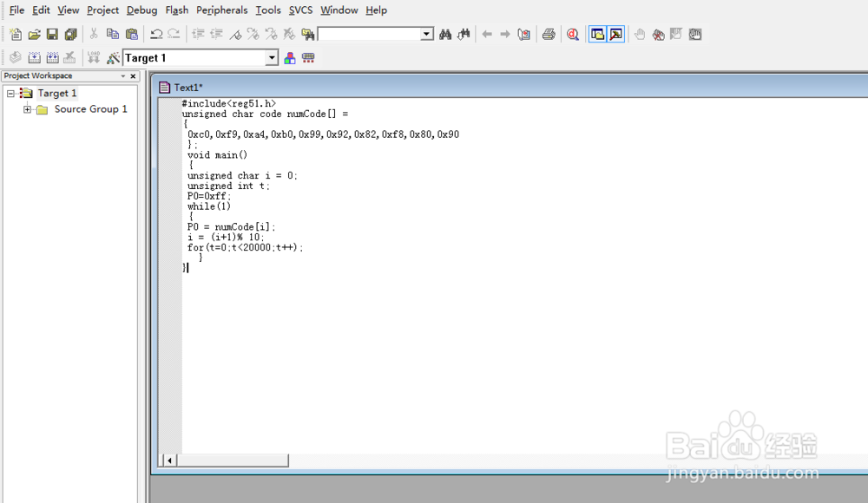The image size is (868, 503).
Task: Paste clipboard with the paste icon
Action: pyautogui.click(x=131, y=35)
